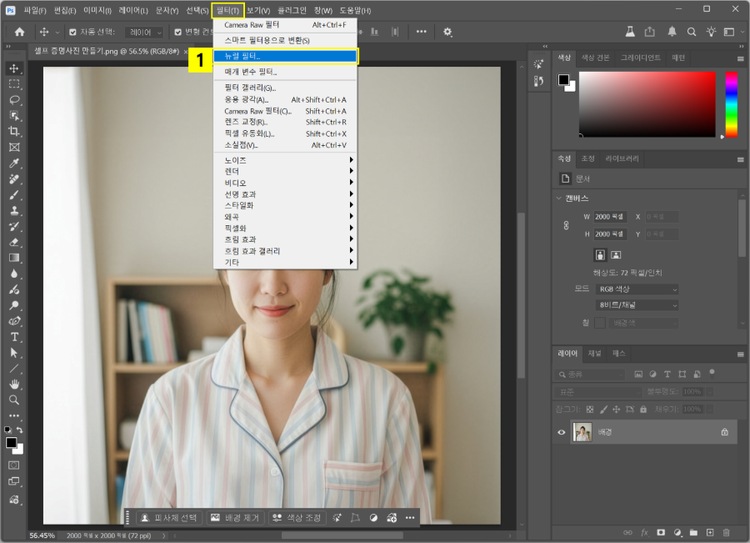Viewport: 750px width, 543px height.
Task: Choose Camera Raw 필터 at menu top
Action: click(x=285, y=25)
